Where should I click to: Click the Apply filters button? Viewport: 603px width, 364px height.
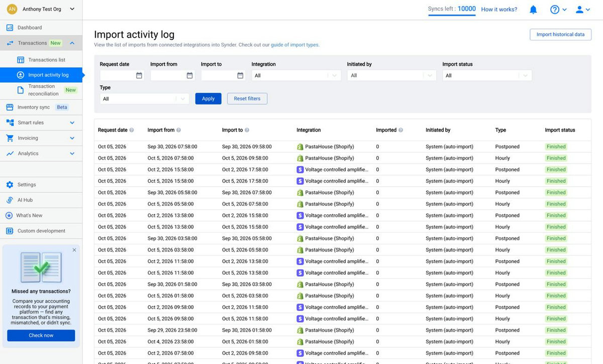[208, 99]
